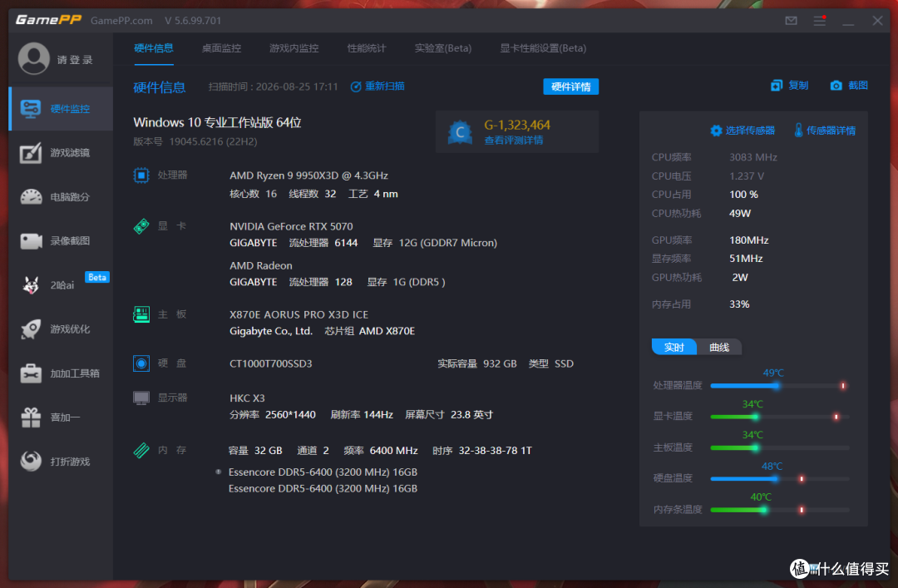Switch to the 桌面监控 tab
This screenshot has height=588, width=898.
coord(222,48)
